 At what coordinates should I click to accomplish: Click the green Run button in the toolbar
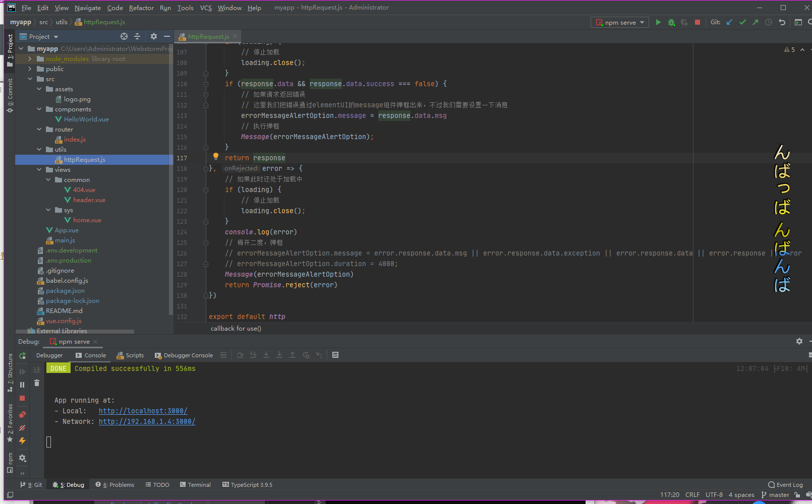click(658, 22)
